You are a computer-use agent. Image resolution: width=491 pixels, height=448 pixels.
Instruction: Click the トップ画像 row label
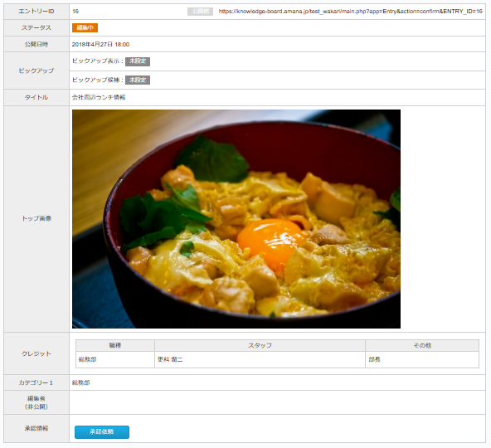[36, 219]
